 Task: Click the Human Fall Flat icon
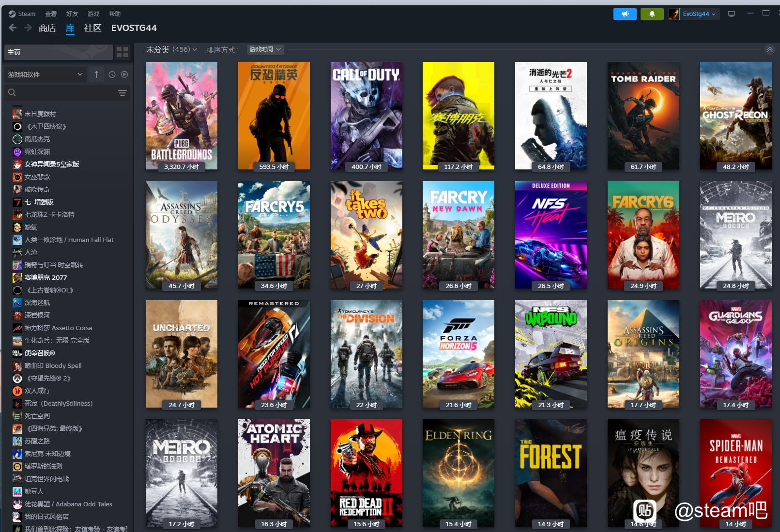(x=17, y=240)
